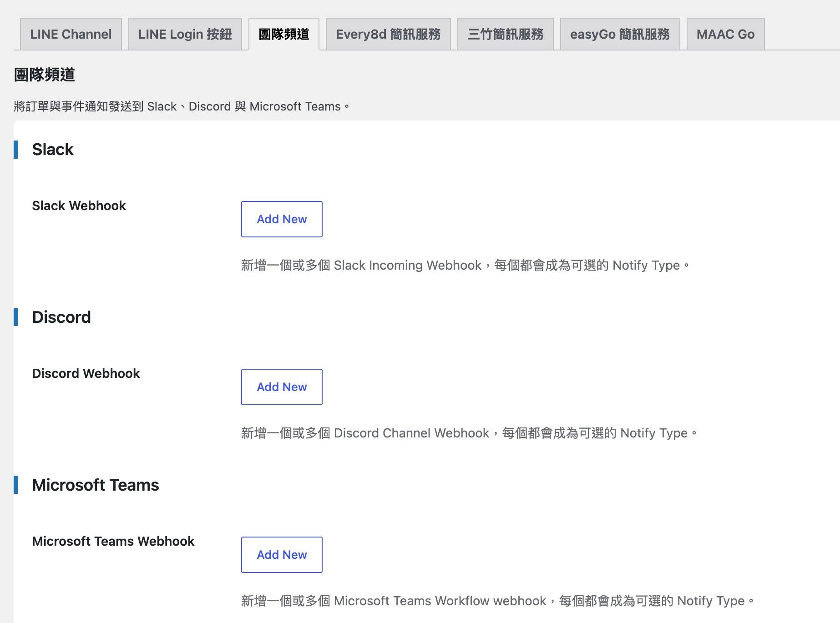Select the 團隊頻道 tab

click(x=284, y=34)
